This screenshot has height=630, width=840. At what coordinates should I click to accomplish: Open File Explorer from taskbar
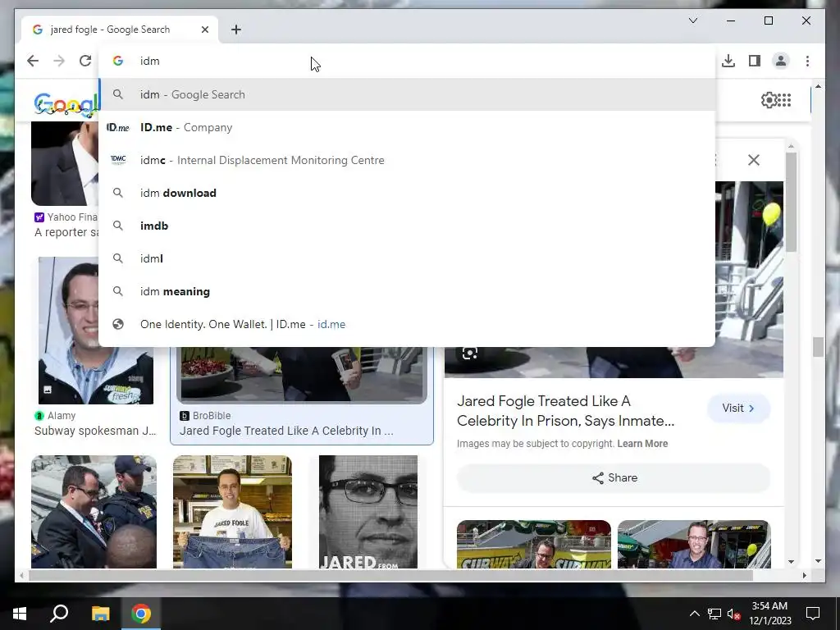(100, 614)
